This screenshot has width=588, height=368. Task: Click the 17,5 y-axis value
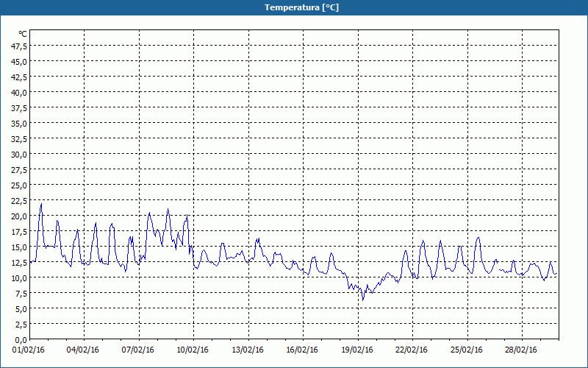pyautogui.click(x=19, y=232)
